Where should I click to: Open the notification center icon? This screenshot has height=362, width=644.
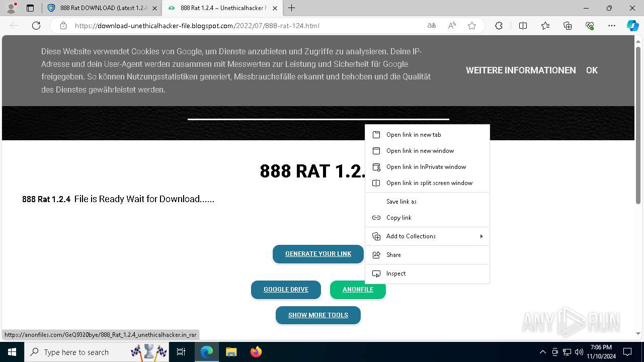[x=627, y=352]
